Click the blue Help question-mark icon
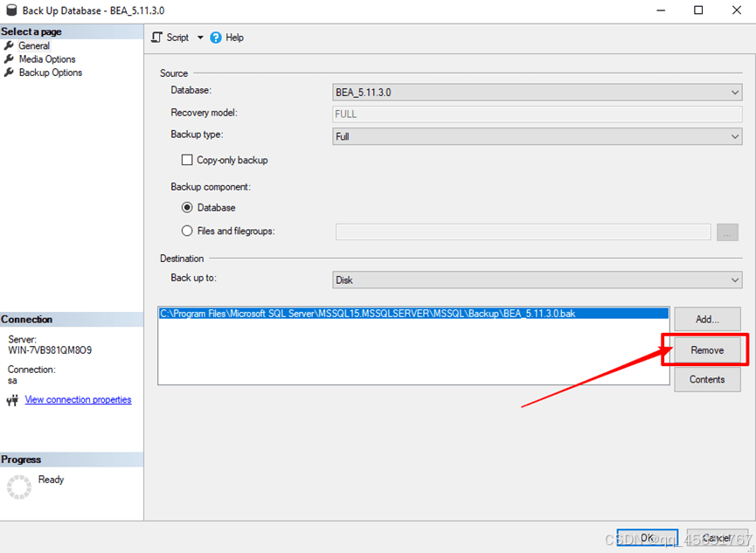This screenshot has width=756, height=553. point(216,38)
